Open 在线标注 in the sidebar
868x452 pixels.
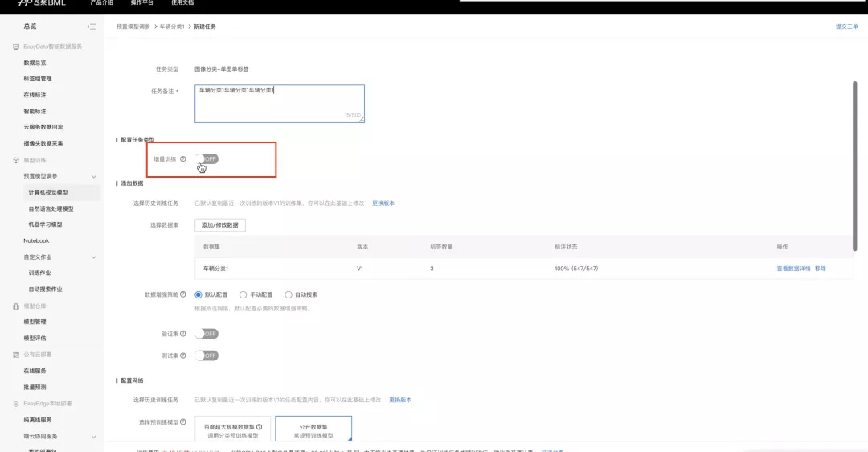[35, 95]
